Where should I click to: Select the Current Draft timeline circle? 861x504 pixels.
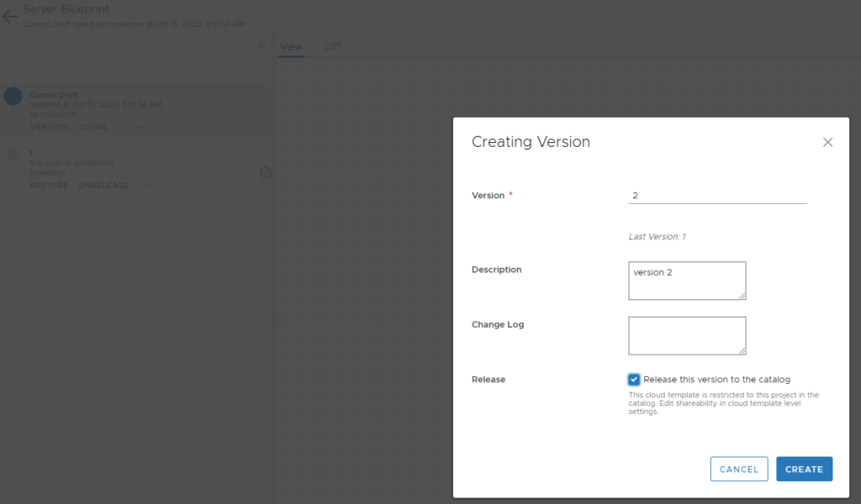pyautogui.click(x=13, y=96)
